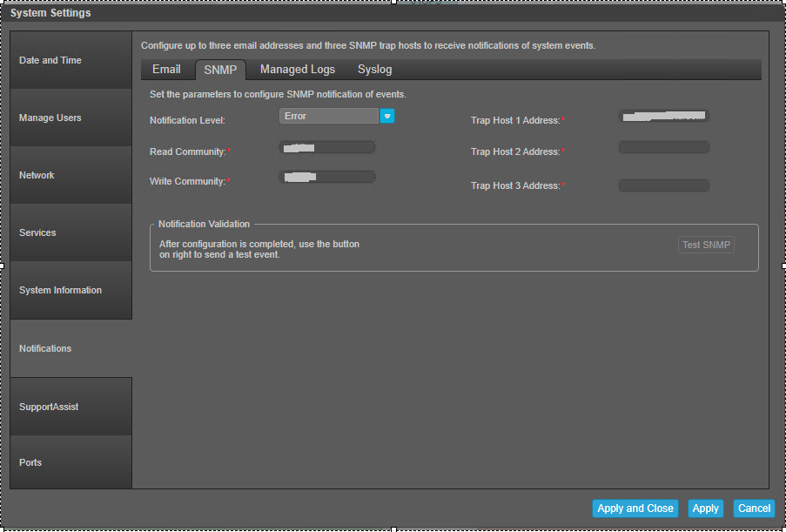Click the Apply and Close button

(635, 508)
